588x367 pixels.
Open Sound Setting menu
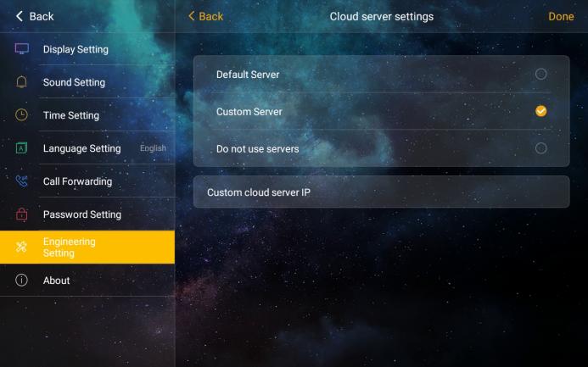pyautogui.click(x=87, y=82)
